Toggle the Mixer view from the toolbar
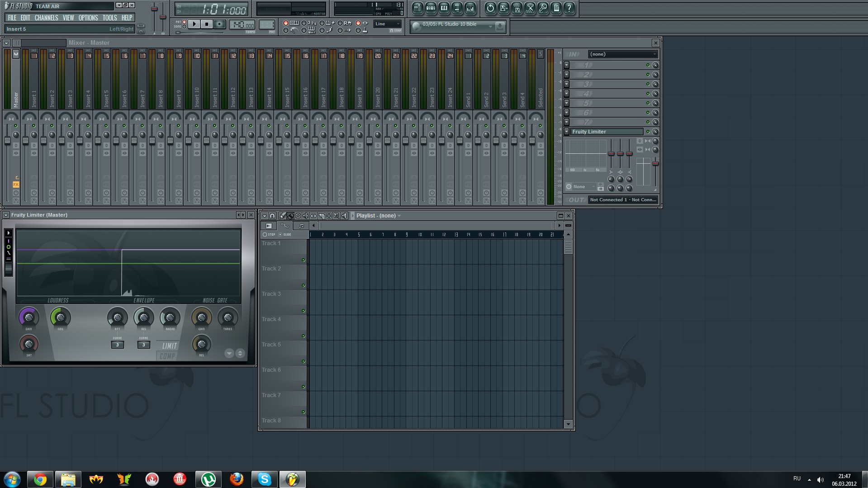The image size is (868, 488). (x=470, y=8)
